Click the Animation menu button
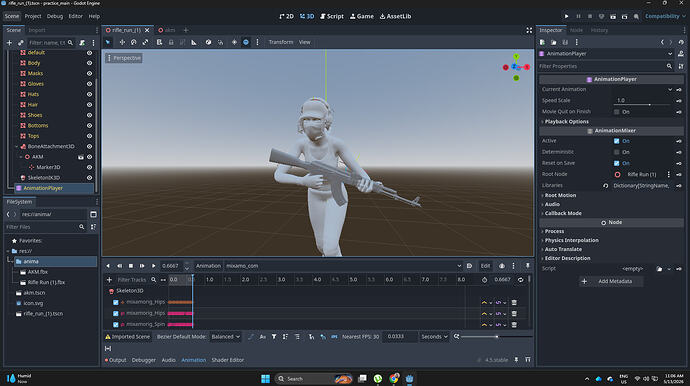690x386 pixels. pos(208,266)
